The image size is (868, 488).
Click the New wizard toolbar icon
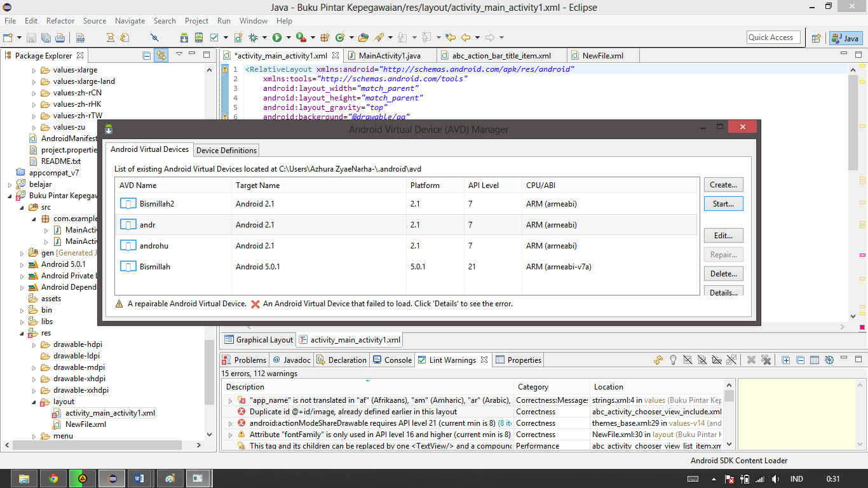(8, 37)
